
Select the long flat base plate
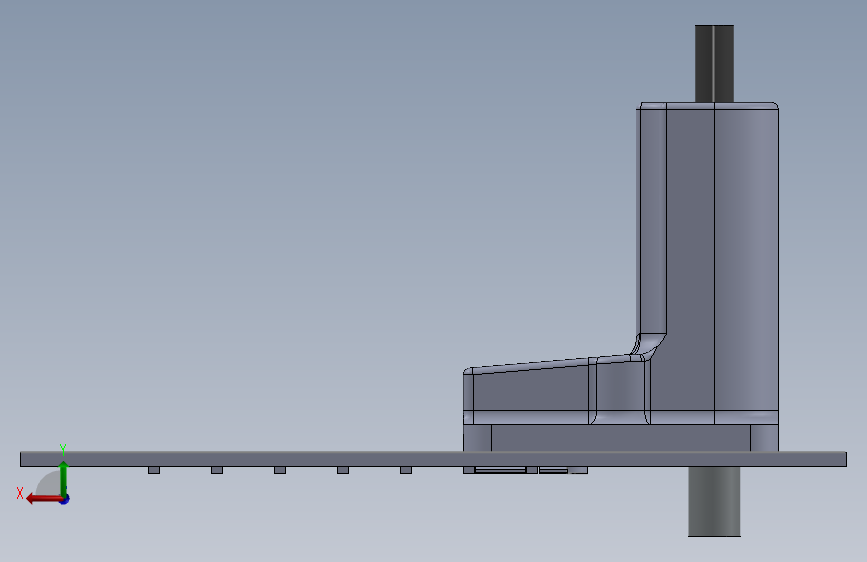pyautogui.click(x=434, y=459)
